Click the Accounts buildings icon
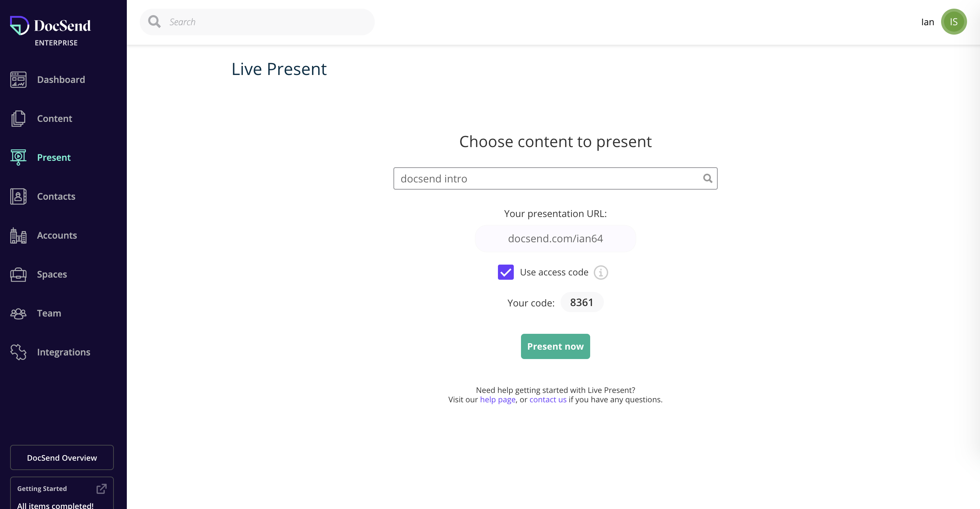Screen dimensions: 980x509 click(x=18, y=235)
